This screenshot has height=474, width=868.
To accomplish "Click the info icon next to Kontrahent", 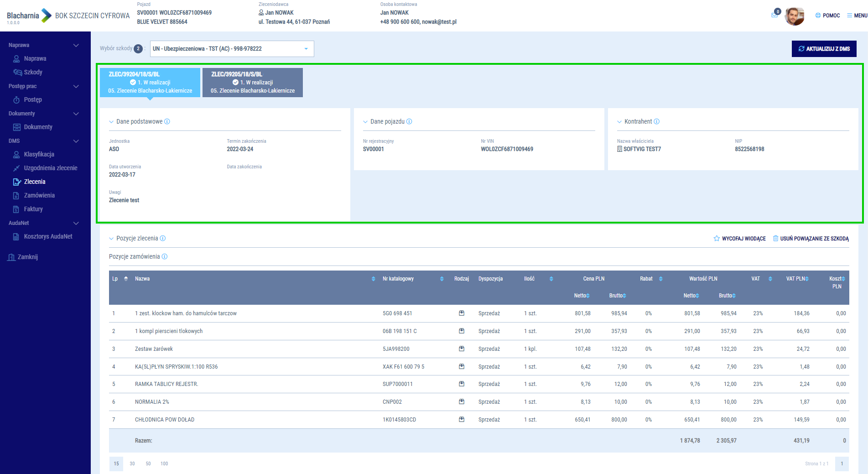I will pos(657,121).
